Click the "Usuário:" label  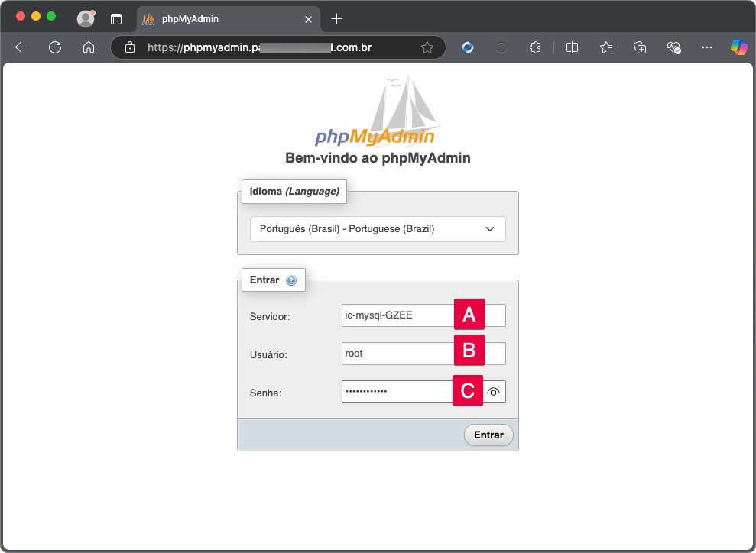(268, 355)
